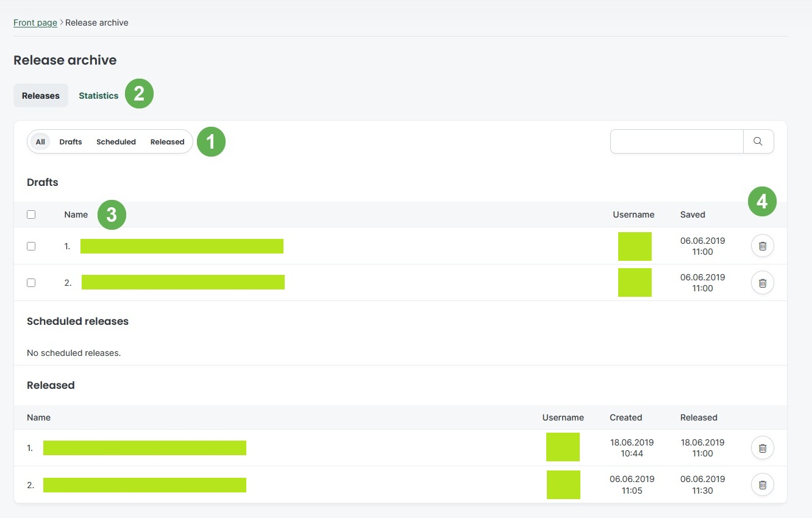
Task: Switch to the Statistics tab
Action: 99,96
